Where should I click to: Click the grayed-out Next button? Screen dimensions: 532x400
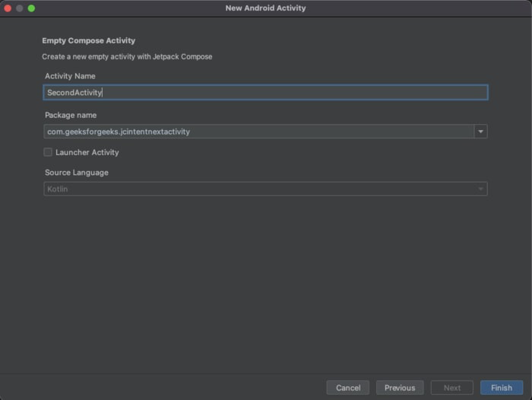[452, 388]
